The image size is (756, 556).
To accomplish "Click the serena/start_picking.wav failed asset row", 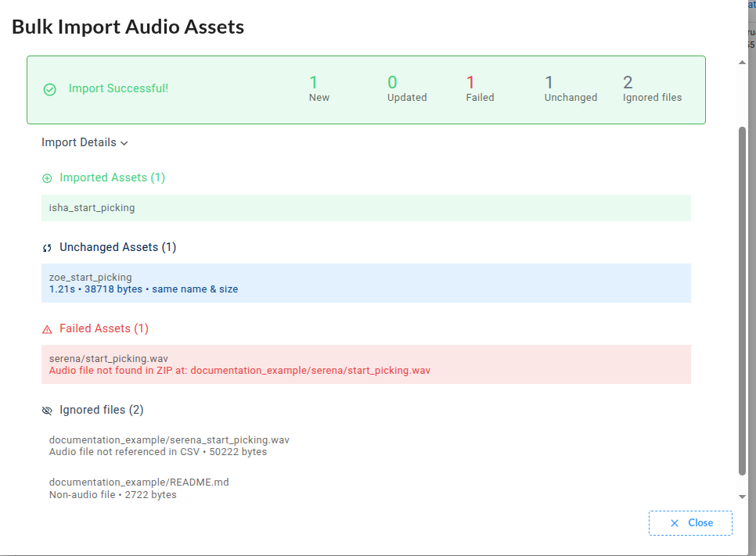I will coord(365,364).
